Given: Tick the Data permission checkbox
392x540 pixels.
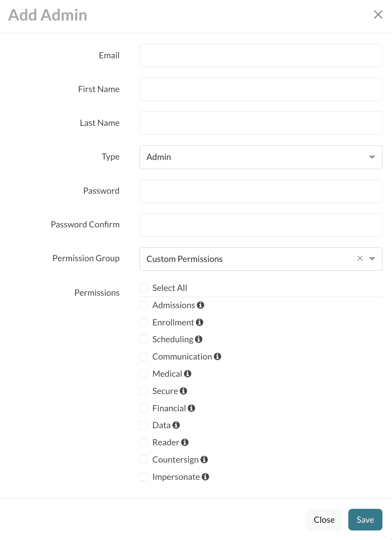Looking at the screenshot, I should 144,425.
